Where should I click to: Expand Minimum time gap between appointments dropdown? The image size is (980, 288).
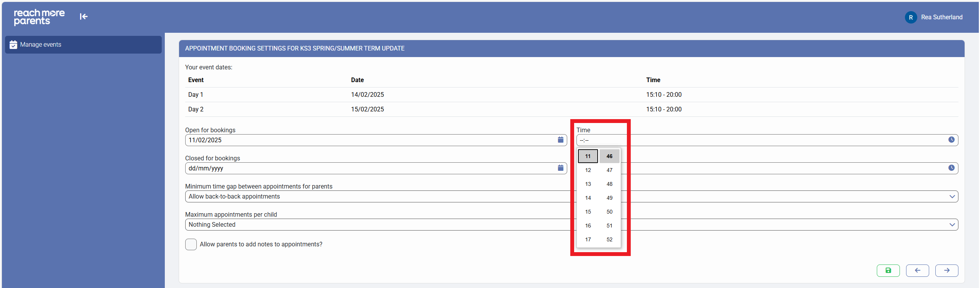tap(952, 197)
